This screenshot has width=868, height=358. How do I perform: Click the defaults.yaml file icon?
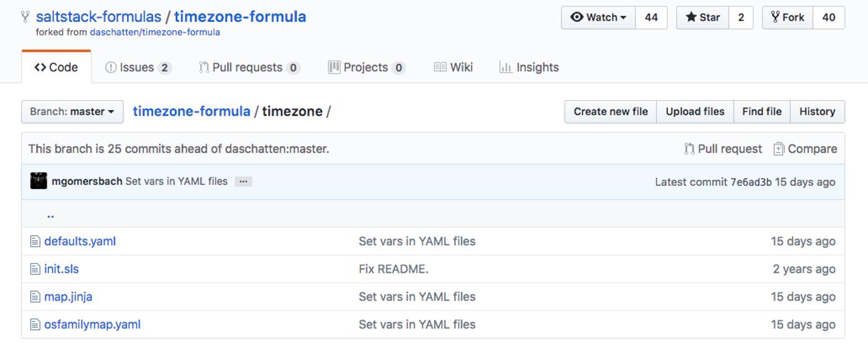pyautogui.click(x=35, y=242)
